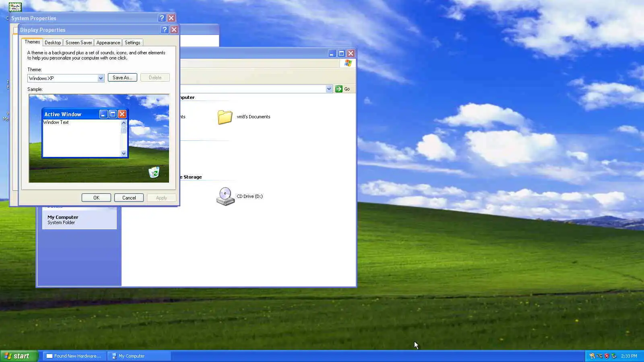Click the 'vm8's Documents' label

click(254, 117)
